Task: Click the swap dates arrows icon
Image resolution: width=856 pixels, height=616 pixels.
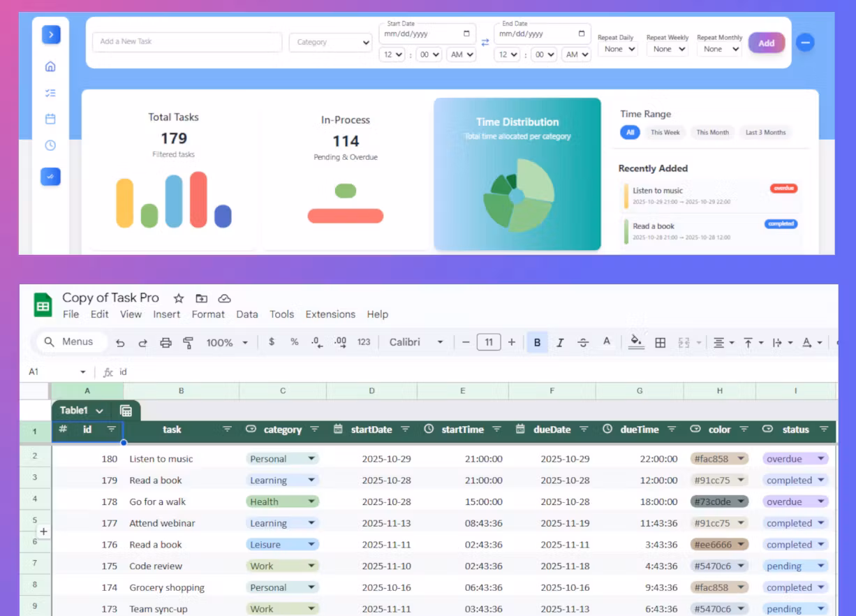Action: 485,43
